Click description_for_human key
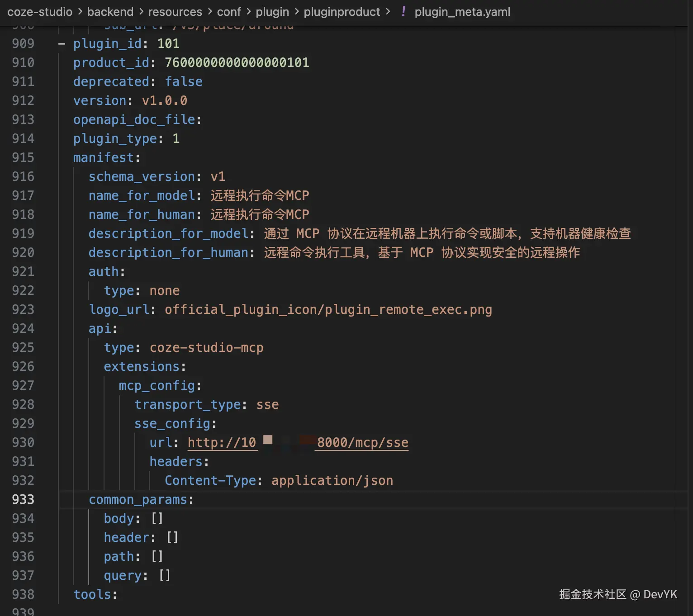The height and width of the screenshot is (616, 693). click(169, 252)
